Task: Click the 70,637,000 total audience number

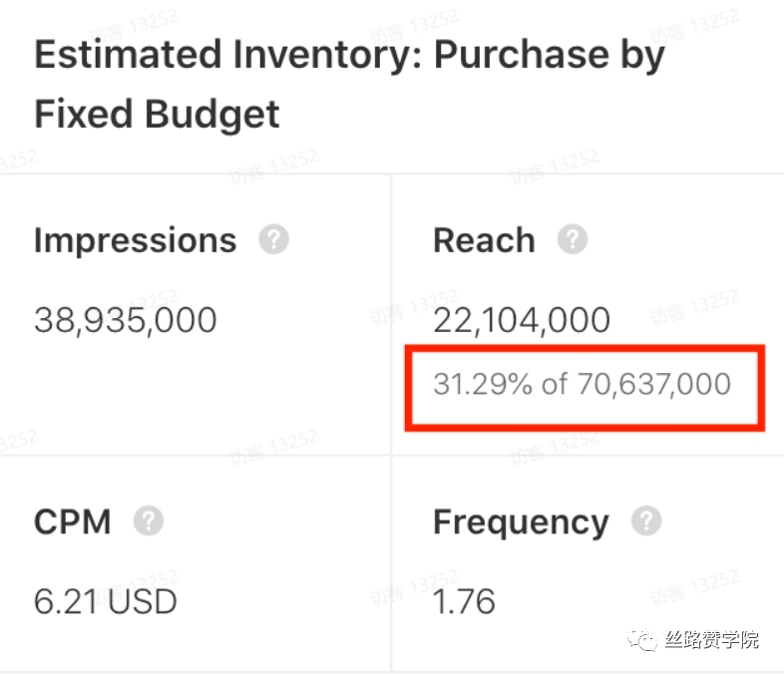Action: pyautogui.click(x=653, y=384)
